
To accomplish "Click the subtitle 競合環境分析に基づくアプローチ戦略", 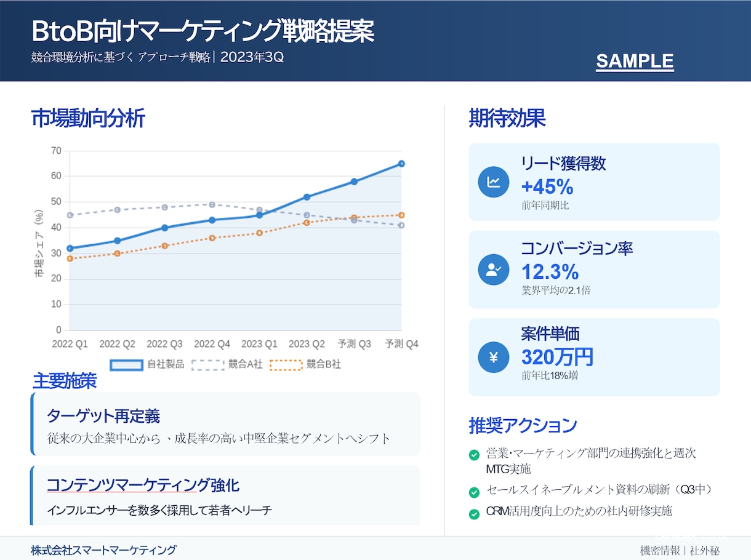I will (x=121, y=58).
